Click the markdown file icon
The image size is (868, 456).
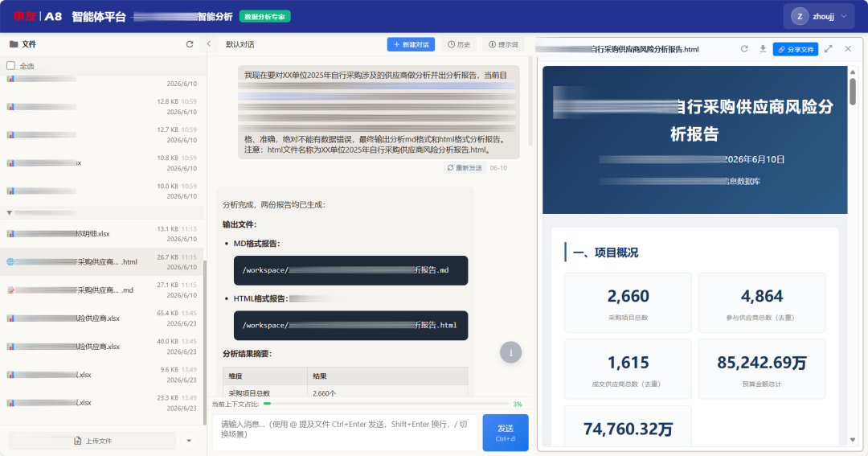[10, 290]
